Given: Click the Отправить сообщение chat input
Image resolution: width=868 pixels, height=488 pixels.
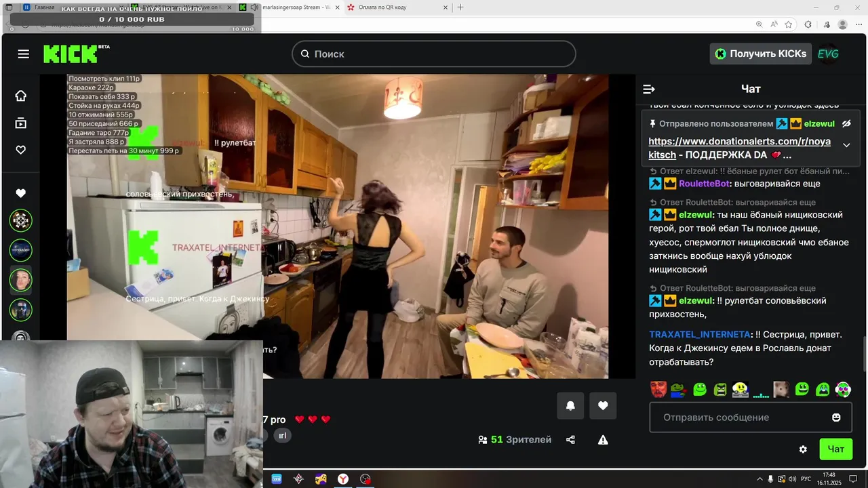Looking at the screenshot, I should click(x=751, y=418).
